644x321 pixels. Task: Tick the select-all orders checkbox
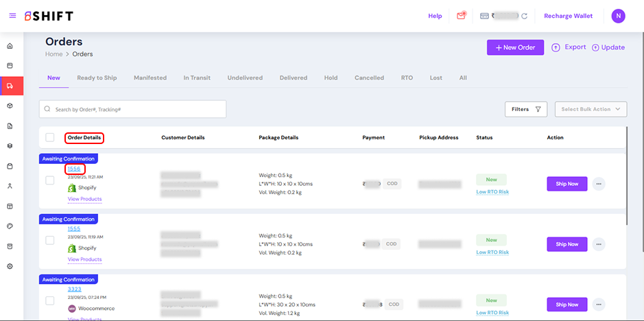50,137
